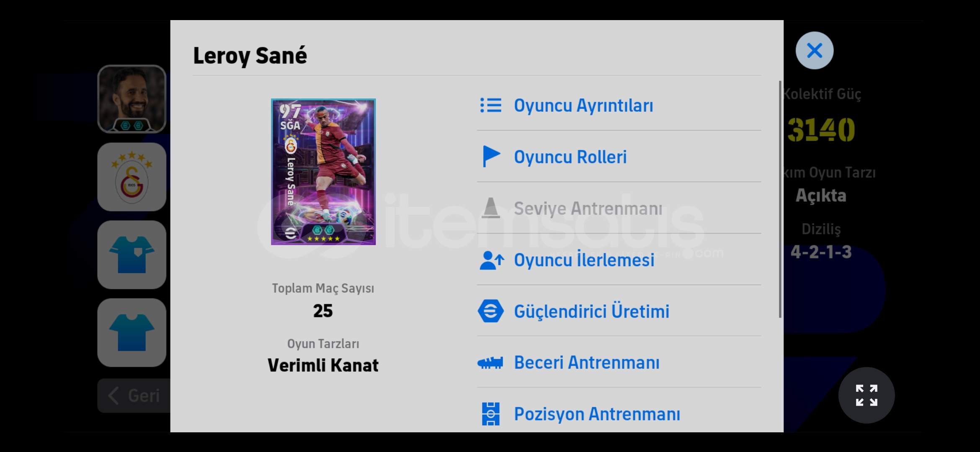980x452 pixels.
Task: Open the Oyuncu İlerlemesi option
Action: (619, 260)
